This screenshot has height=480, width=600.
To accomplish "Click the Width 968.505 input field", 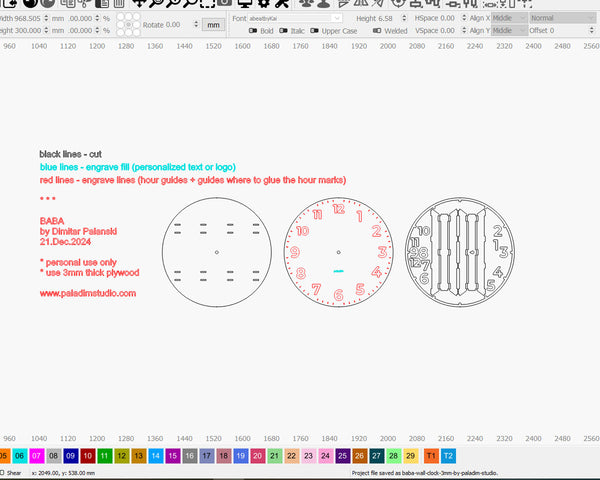I will tap(27, 18).
